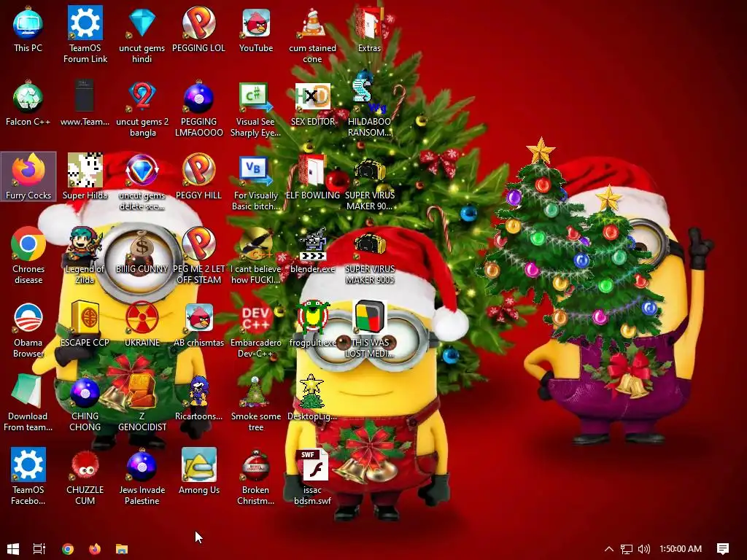The image size is (747, 560).
Task: Select the SWF Flash file icon
Action: pos(312,476)
